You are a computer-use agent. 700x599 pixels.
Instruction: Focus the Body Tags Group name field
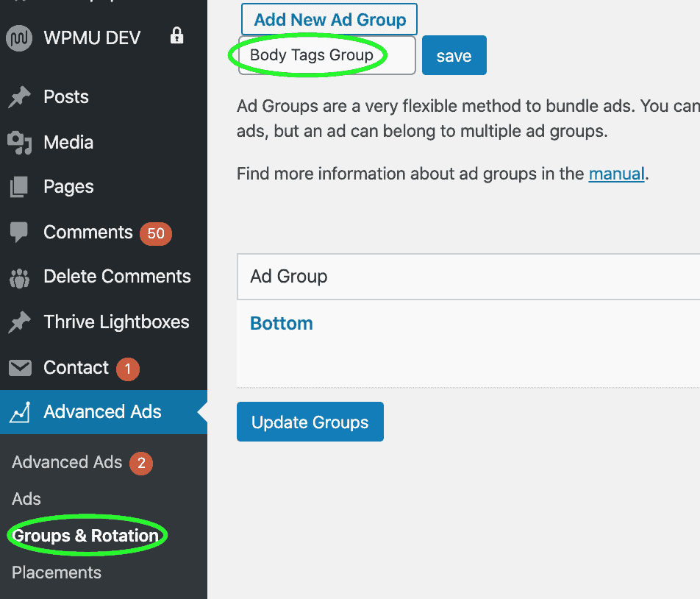pos(327,55)
